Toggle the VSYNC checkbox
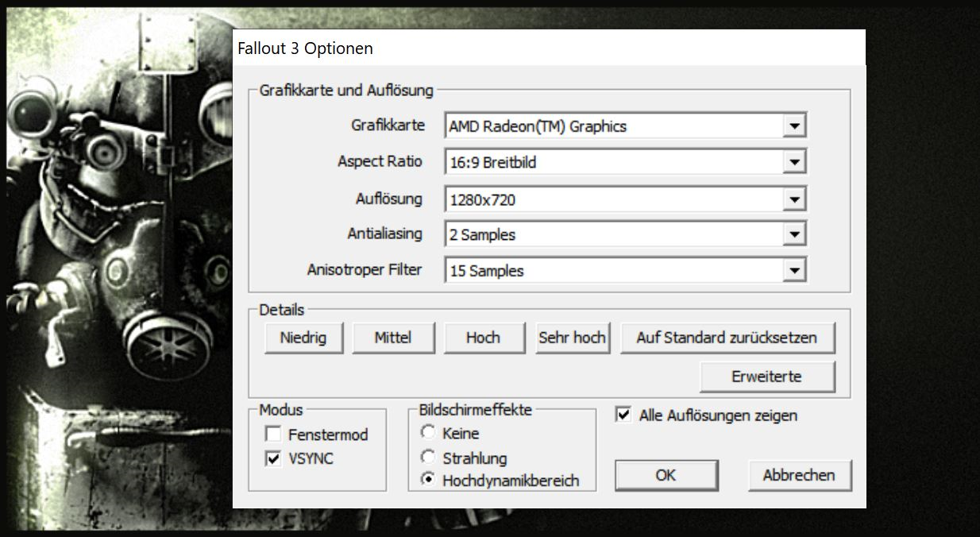 (x=273, y=459)
